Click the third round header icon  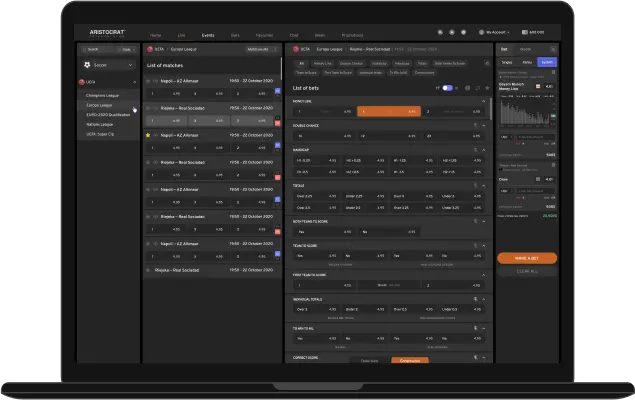click(x=464, y=32)
